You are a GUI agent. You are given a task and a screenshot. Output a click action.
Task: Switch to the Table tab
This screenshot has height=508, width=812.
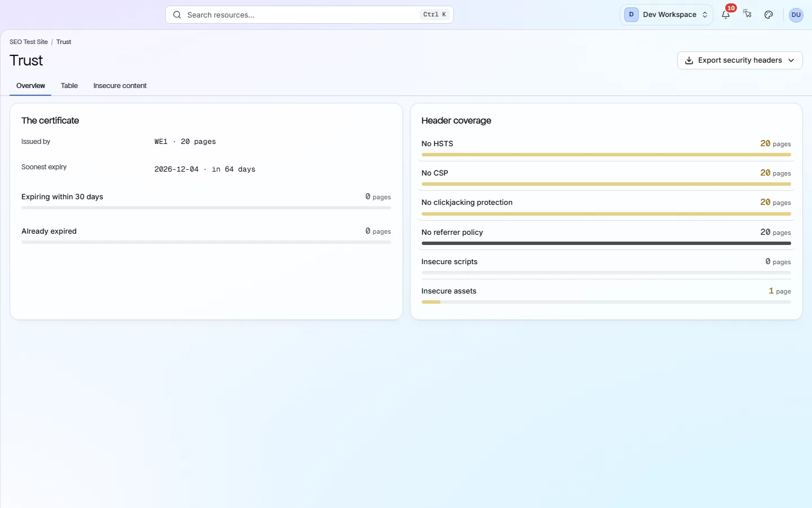(x=69, y=86)
